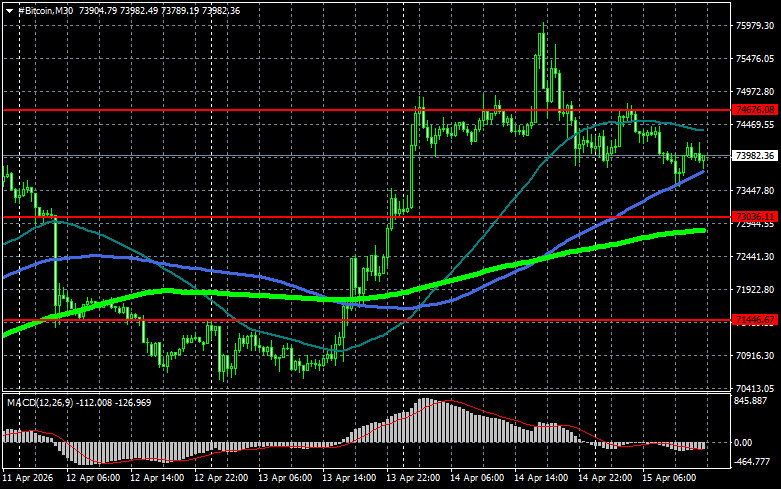Select the red 74676.08 price level label
This screenshot has height=489, width=781.
click(755, 110)
